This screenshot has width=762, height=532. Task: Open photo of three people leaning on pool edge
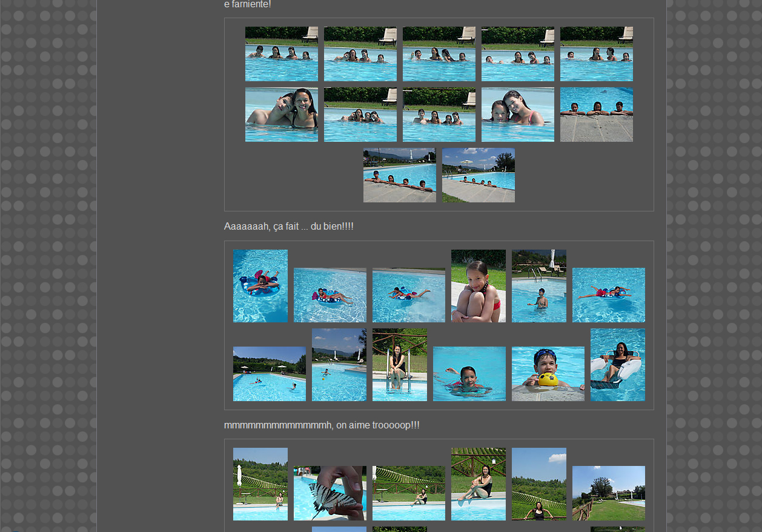click(x=596, y=115)
